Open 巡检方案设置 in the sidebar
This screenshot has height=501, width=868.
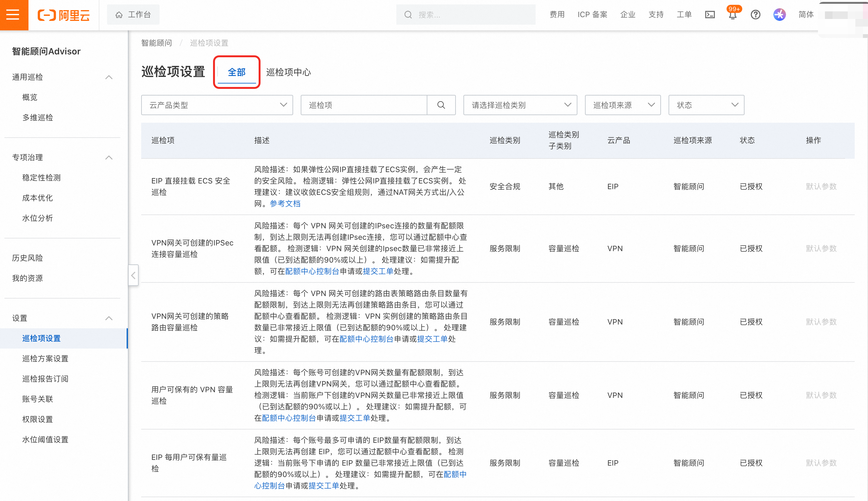pyautogui.click(x=45, y=359)
